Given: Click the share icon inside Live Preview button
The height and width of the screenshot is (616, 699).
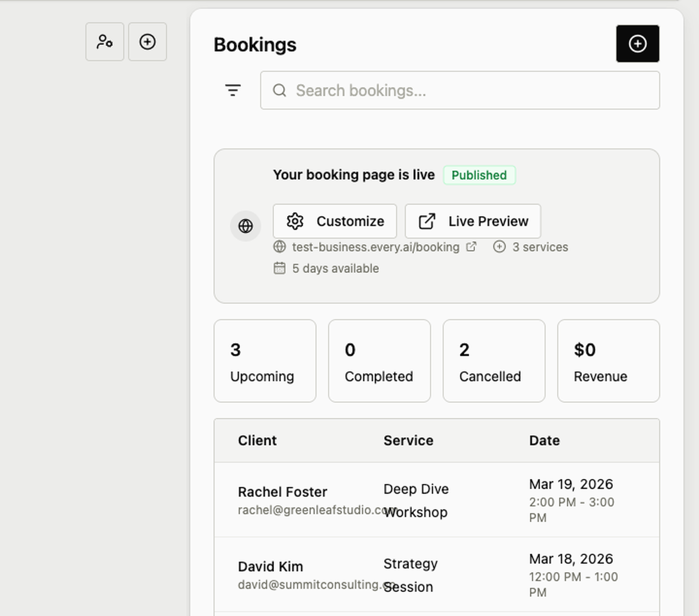Looking at the screenshot, I should 427,221.
